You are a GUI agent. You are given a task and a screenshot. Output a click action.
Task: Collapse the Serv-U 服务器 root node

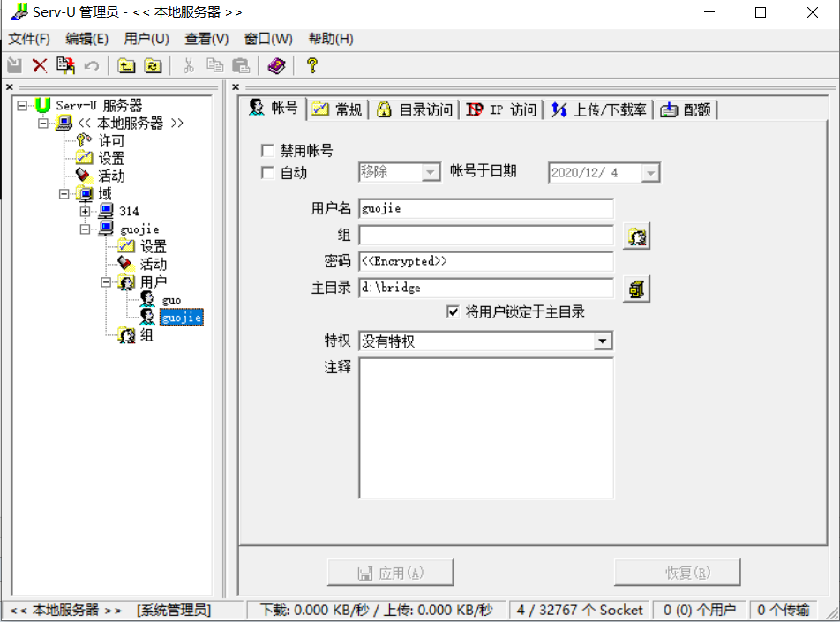pyautogui.click(x=22, y=106)
